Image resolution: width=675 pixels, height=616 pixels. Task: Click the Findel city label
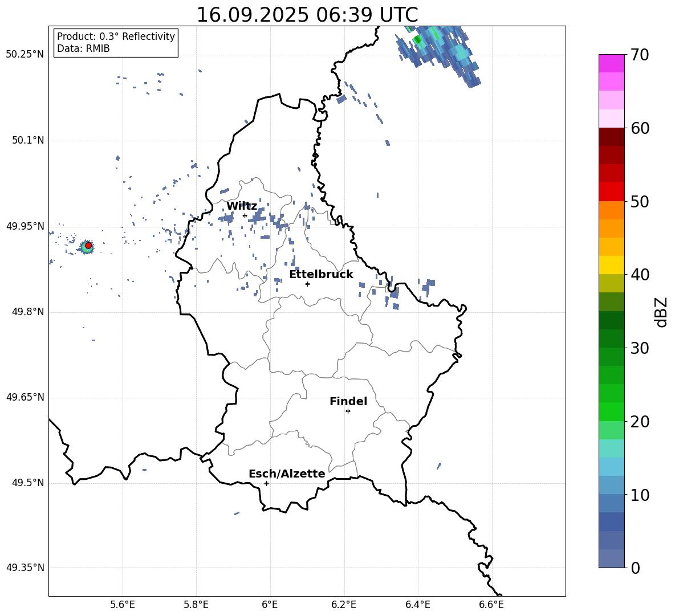point(348,401)
